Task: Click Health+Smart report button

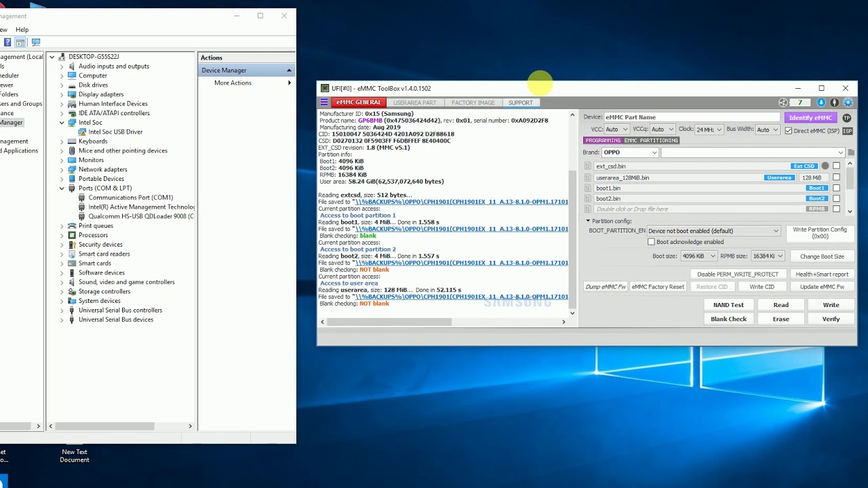Action: 822,274
